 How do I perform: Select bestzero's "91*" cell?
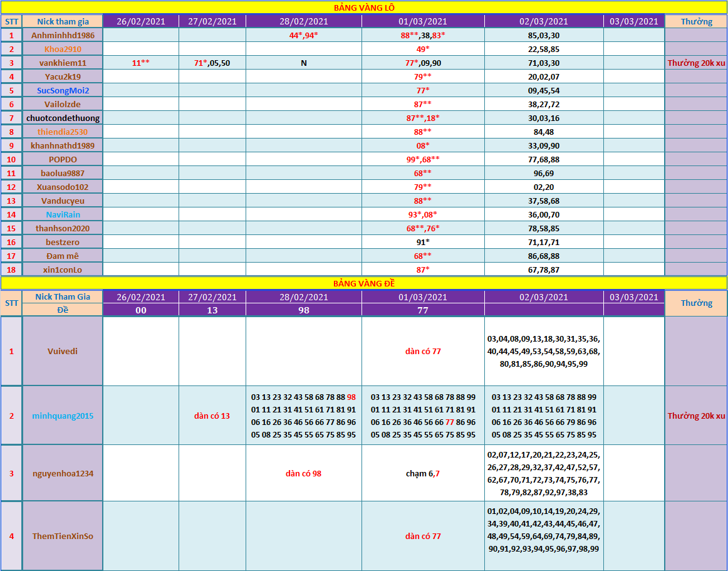coord(423,242)
